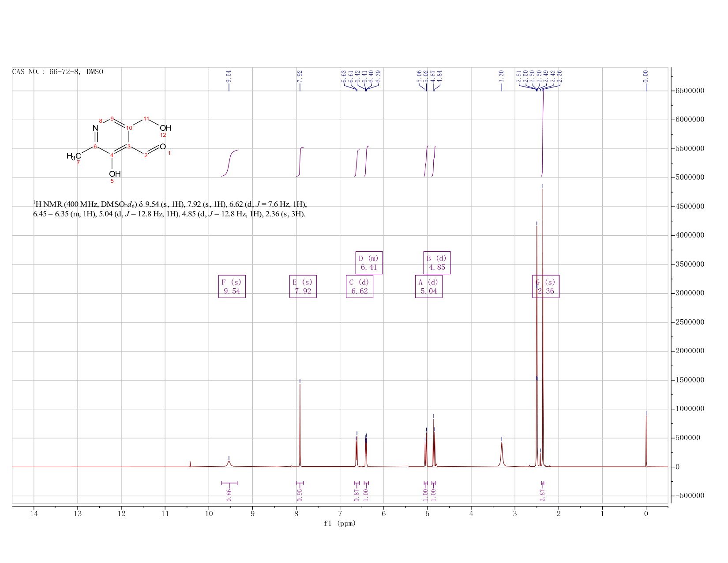
Task: Select the integral value 2.87 under methyl peak
Action: click(x=542, y=495)
